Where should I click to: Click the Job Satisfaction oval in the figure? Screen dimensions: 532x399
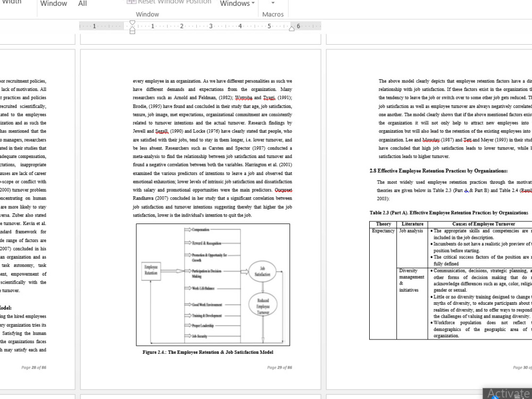[x=262, y=271]
